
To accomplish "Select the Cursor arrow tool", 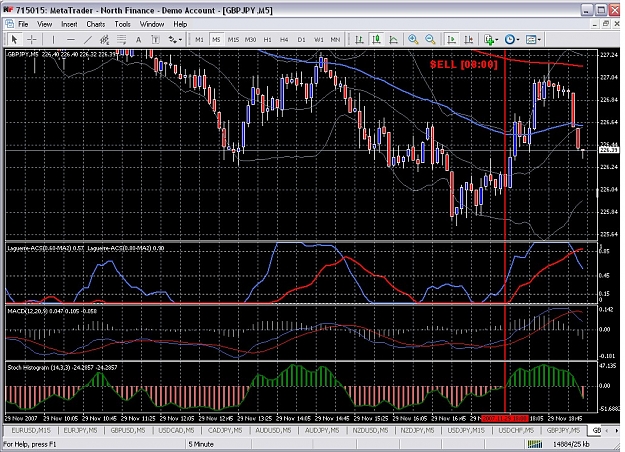I will (15, 39).
